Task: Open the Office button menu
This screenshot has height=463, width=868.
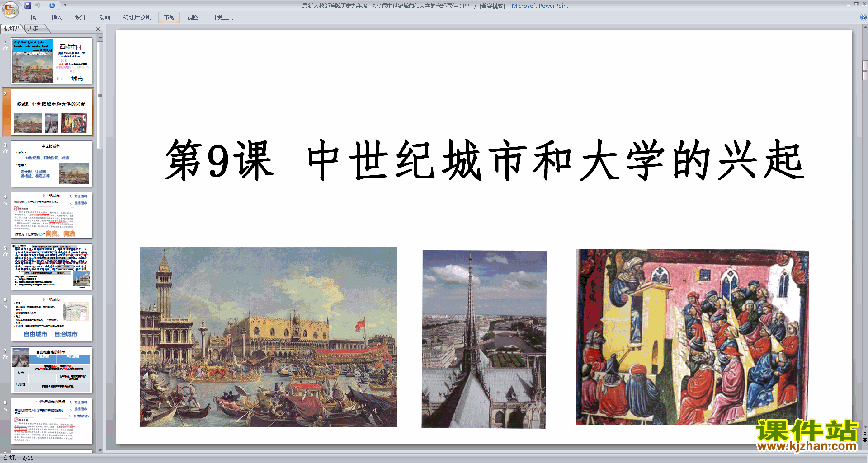Action: [10, 9]
